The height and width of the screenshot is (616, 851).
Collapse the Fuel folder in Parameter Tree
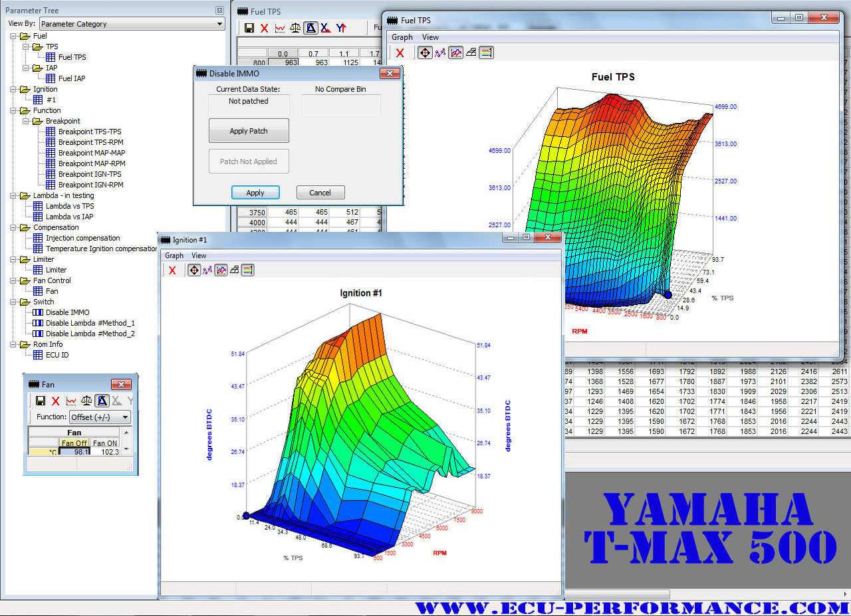click(13, 36)
